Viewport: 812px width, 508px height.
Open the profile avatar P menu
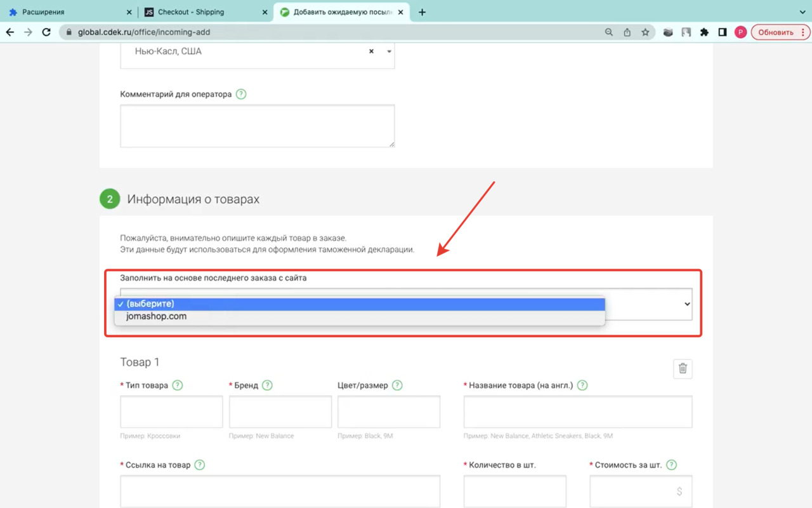click(x=740, y=32)
